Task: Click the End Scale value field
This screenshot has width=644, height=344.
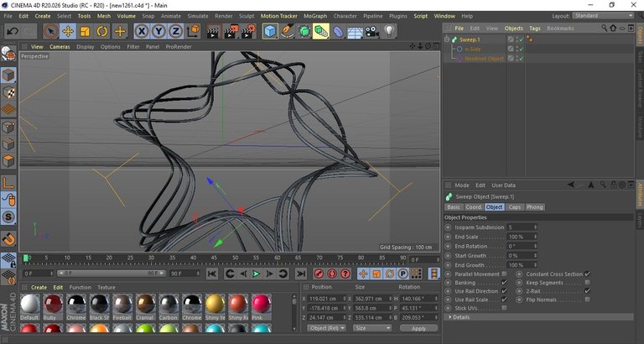Action: pyautogui.click(x=522, y=237)
